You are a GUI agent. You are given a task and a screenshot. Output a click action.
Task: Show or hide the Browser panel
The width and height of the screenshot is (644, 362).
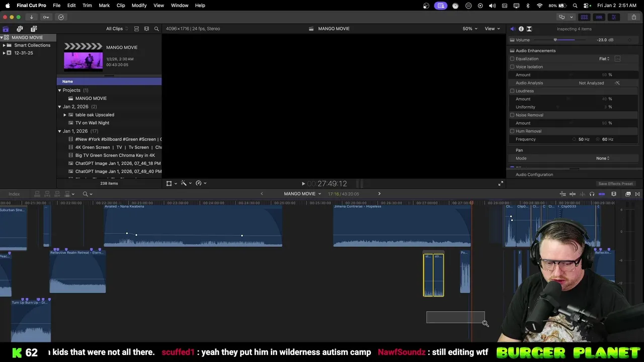point(584,17)
